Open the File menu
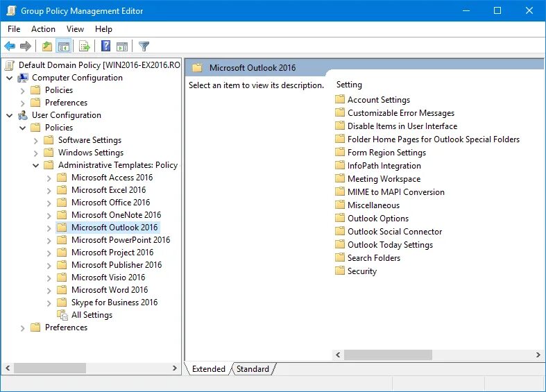The height and width of the screenshot is (392, 546). (x=14, y=29)
